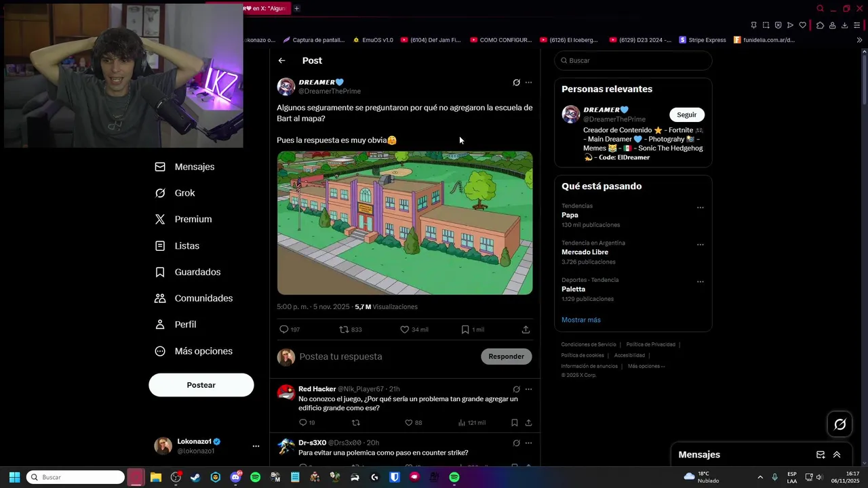Open floating Grok button
The width and height of the screenshot is (868, 488).
click(840, 424)
